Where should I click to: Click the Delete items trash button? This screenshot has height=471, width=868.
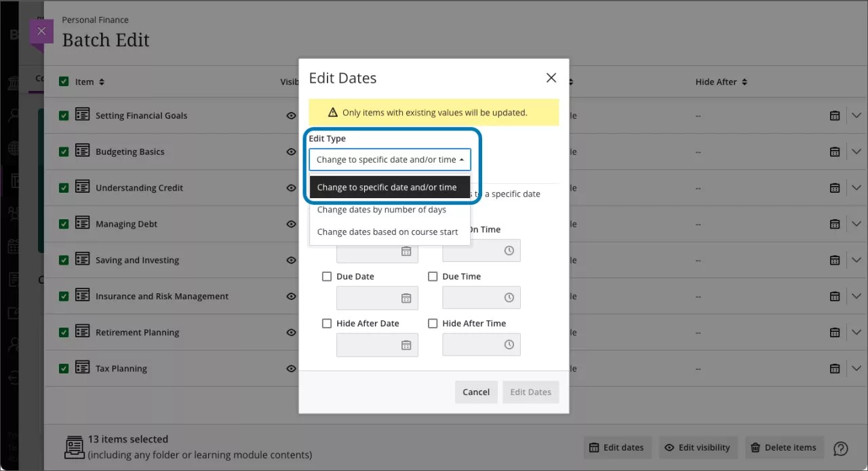point(784,447)
